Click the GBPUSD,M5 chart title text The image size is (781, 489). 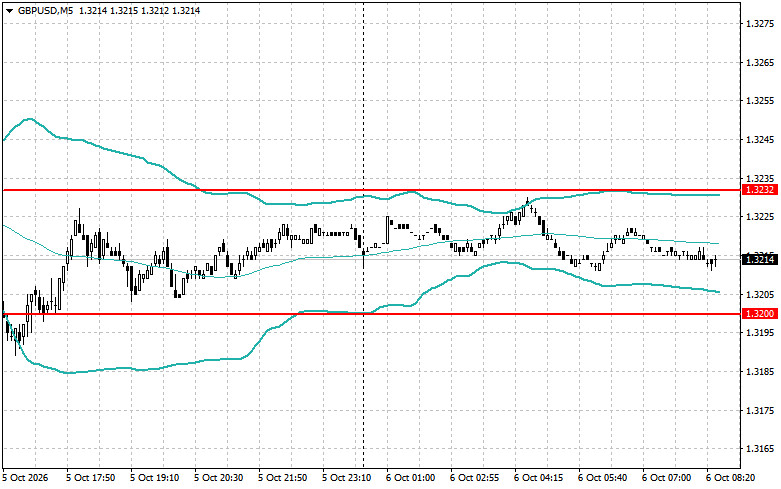coord(45,10)
